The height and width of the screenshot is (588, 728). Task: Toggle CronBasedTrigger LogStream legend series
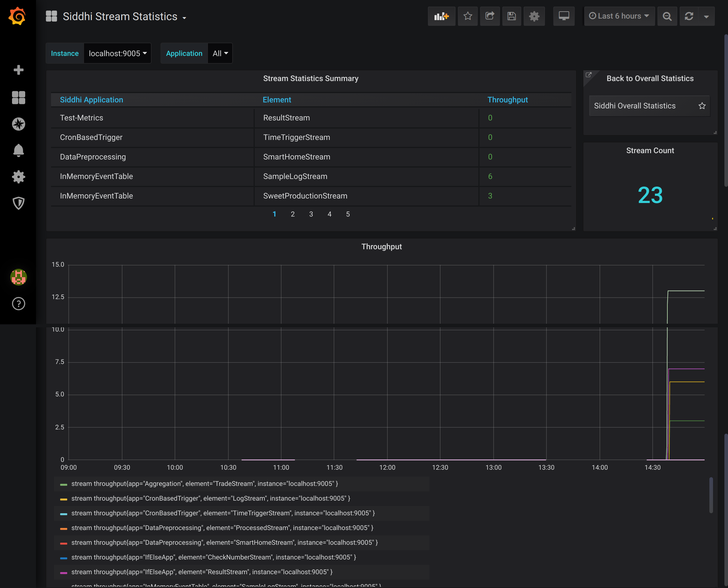point(211,499)
